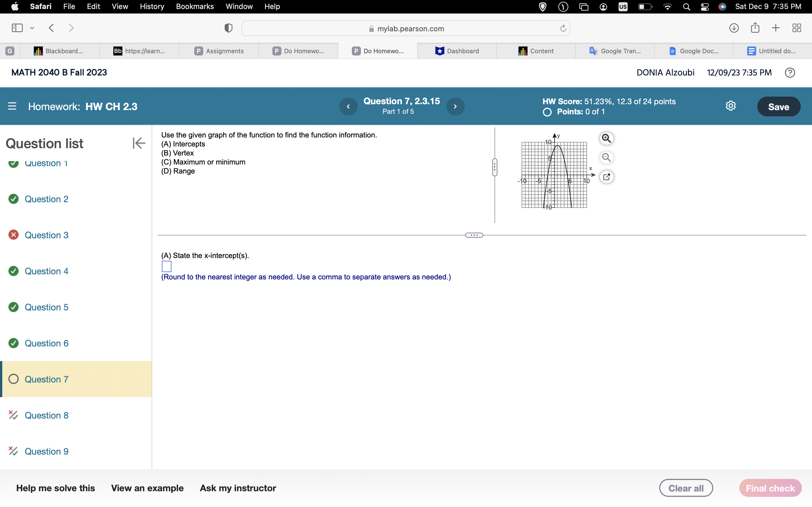Click the Safari share icon

coord(755,28)
